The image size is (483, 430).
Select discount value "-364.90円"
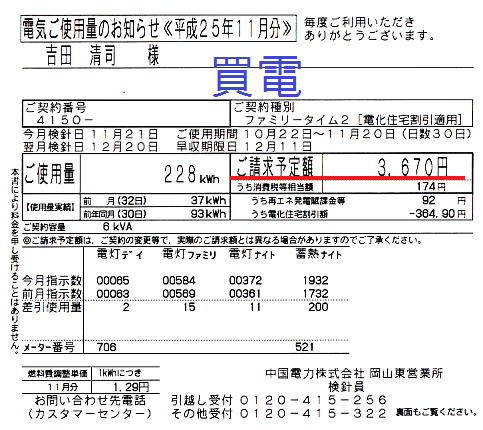(437, 213)
